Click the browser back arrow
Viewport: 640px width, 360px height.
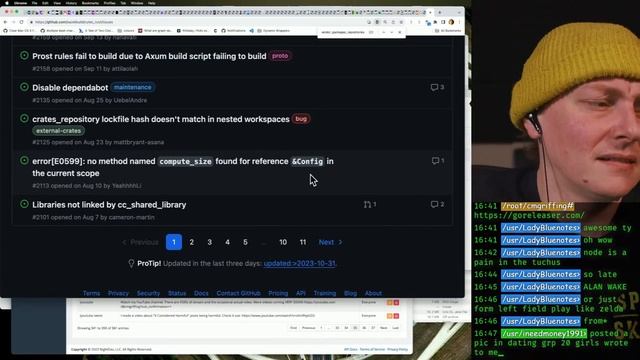click(5, 22)
